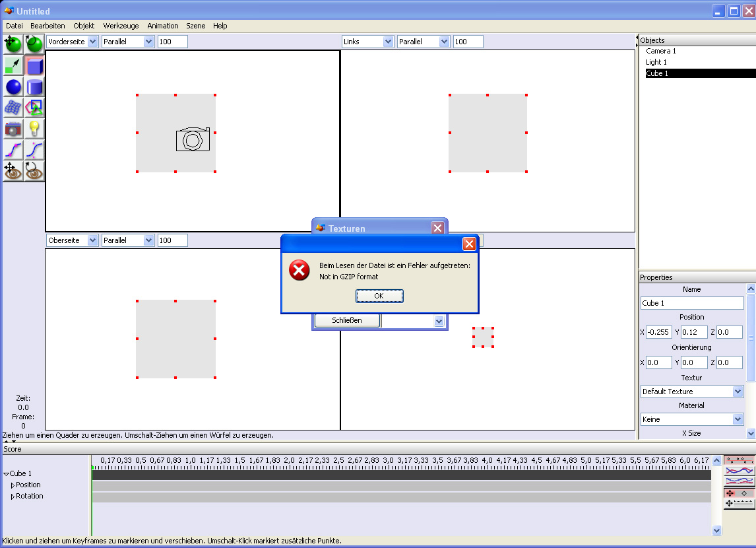The image size is (756, 548).
Task: Click the Position Z field
Action: coord(730,332)
